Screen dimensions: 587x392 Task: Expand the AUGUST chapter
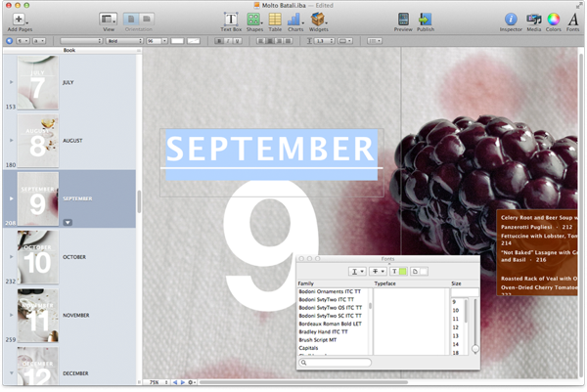click(11, 140)
